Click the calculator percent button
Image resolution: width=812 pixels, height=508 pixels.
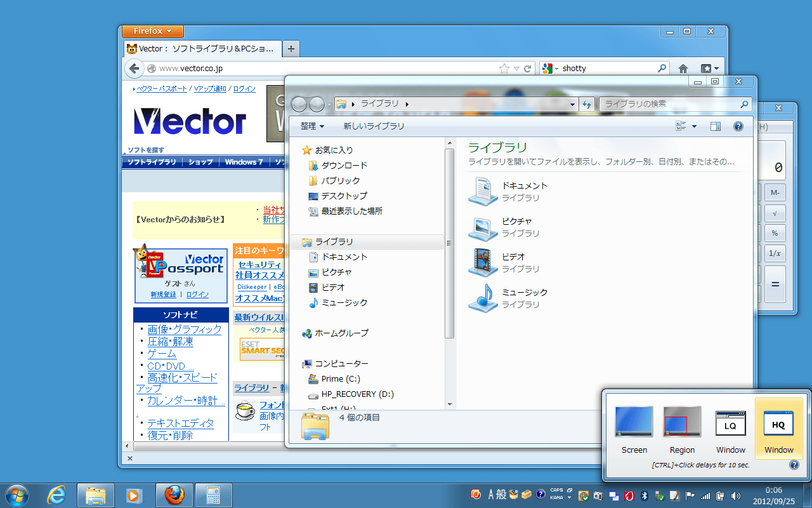[775, 233]
